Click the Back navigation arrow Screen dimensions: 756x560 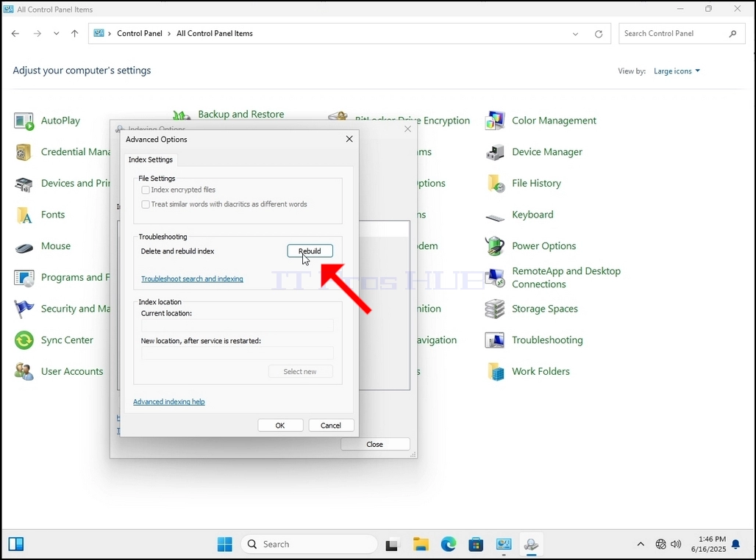pyautogui.click(x=15, y=34)
